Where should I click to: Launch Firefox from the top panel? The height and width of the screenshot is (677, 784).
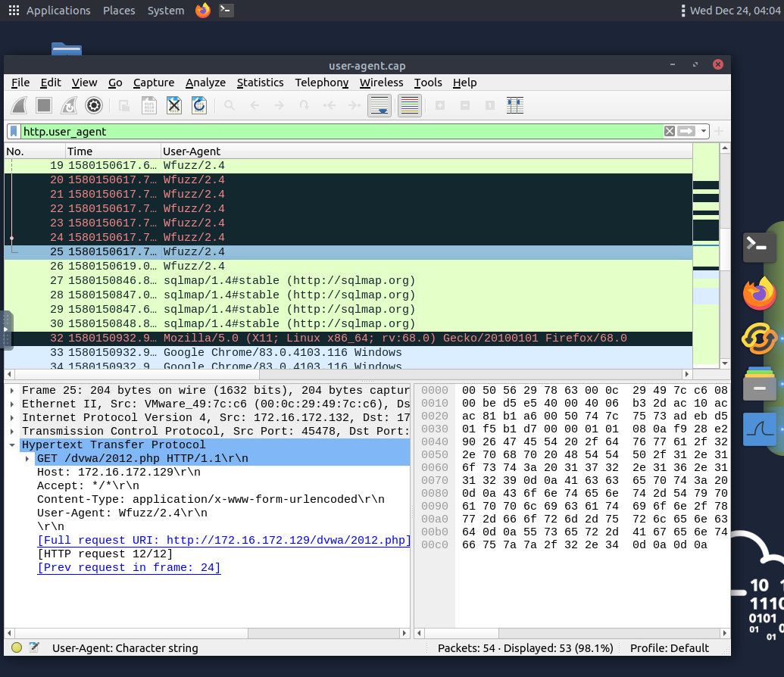click(x=202, y=10)
